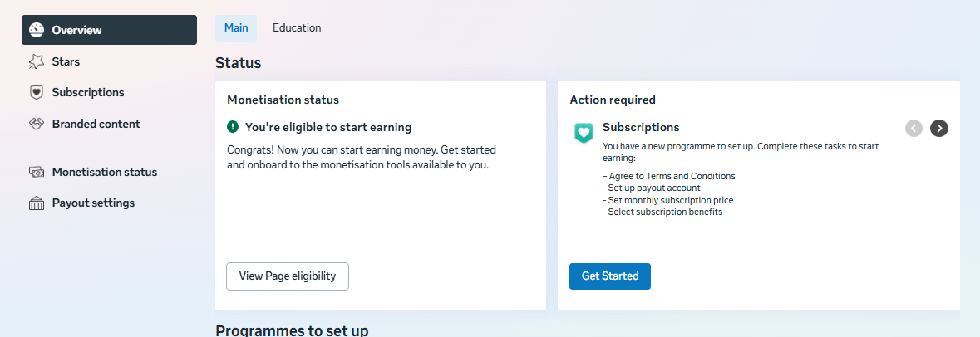Click the Branded content handshake icon
Screen dimensions: 980x337
pyautogui.click(x=37, y=124)
